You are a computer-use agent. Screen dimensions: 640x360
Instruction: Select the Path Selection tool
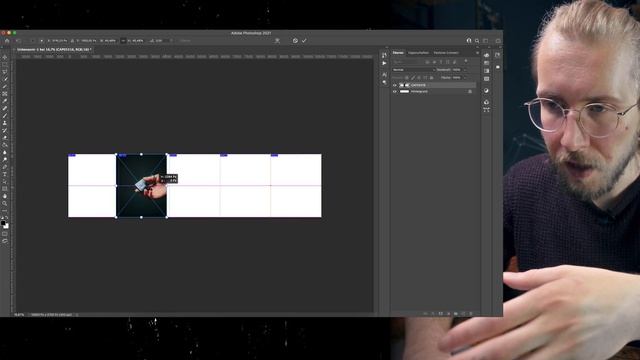click(x=5, y=182)
